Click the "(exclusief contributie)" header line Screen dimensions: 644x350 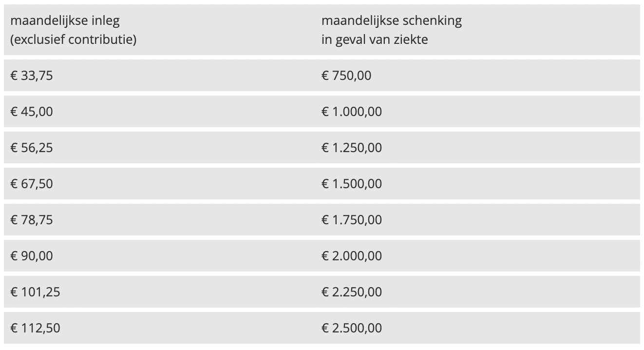[x=73, y=39]
